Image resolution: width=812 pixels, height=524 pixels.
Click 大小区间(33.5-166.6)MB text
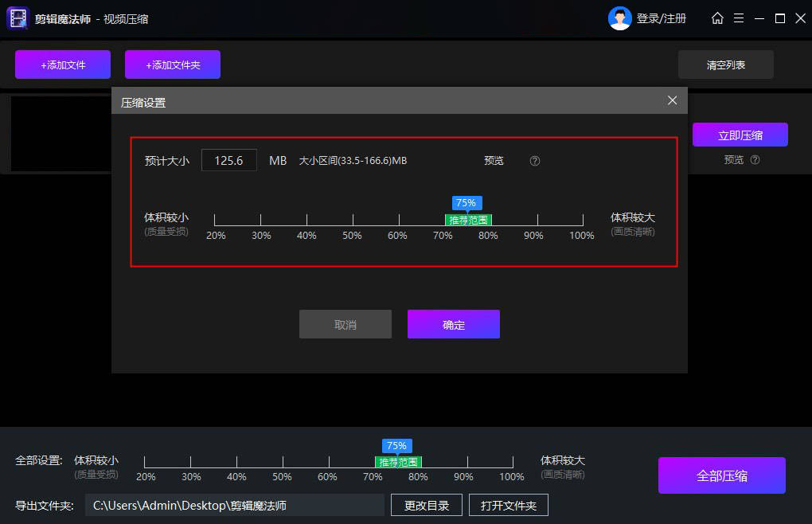click(x=353, y=161)
